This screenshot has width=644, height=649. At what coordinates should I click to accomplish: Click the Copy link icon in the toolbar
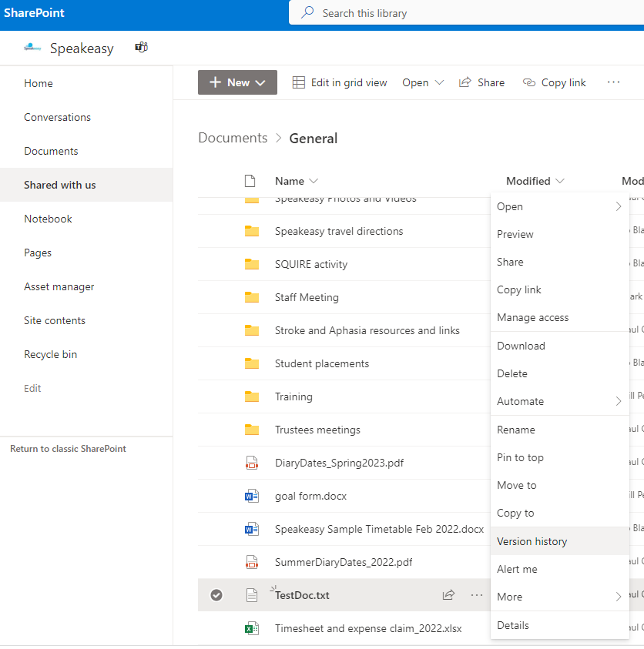(529, 82)
